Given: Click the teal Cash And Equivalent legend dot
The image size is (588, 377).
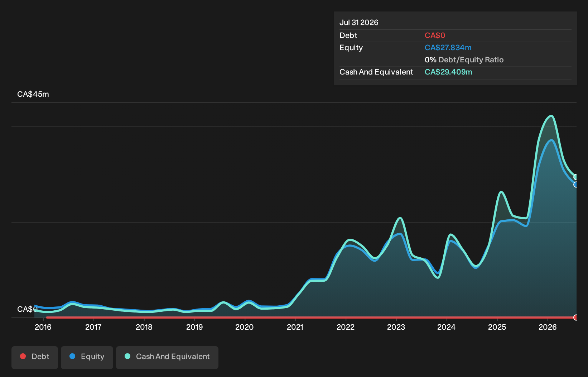Looking at the screenshot, I should pyautogui.click(x=127, y=356).
